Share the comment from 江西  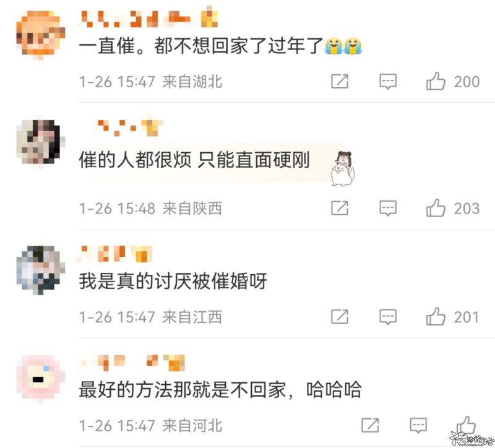tap(340, 317)
